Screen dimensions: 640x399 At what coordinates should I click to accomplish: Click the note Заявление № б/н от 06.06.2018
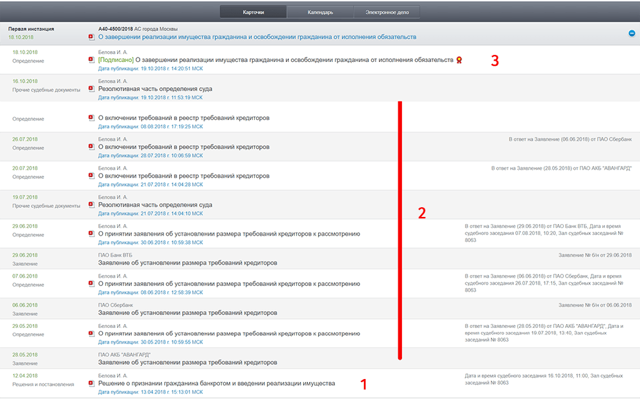coord(595,305)
